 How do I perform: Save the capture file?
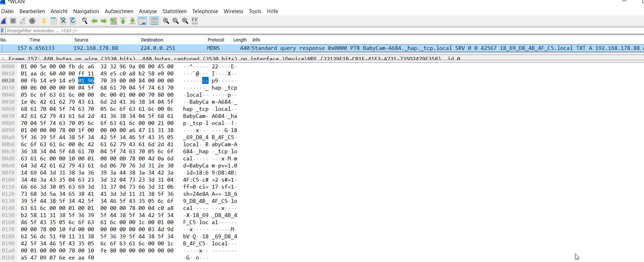coord(54,21)
